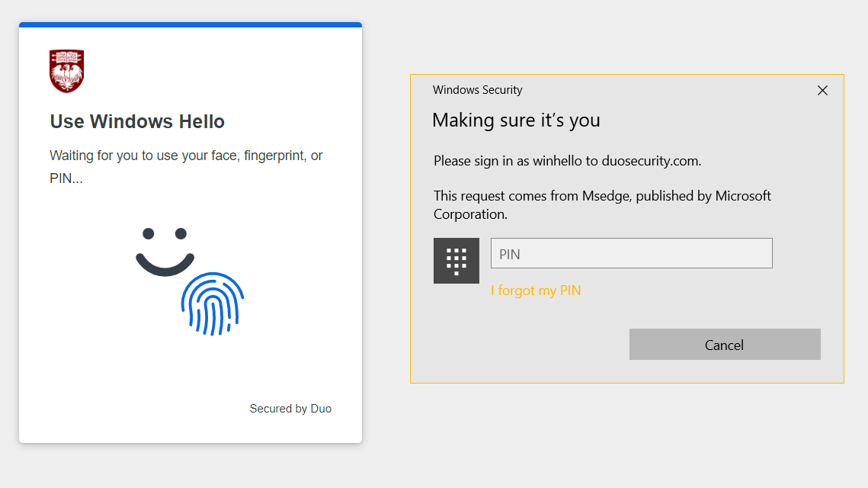Click the smiley face's curved mouth
This screenshot has height=488, width=868.
[165, 264]
